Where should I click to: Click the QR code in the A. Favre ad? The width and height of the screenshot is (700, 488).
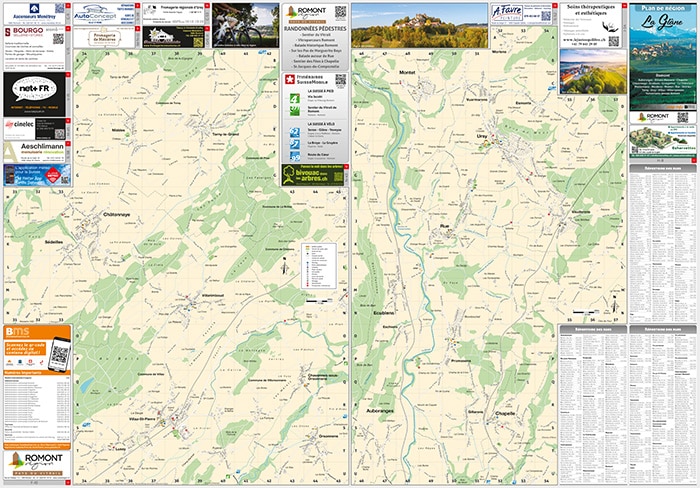pyautogui.click(x=546, y=16)
